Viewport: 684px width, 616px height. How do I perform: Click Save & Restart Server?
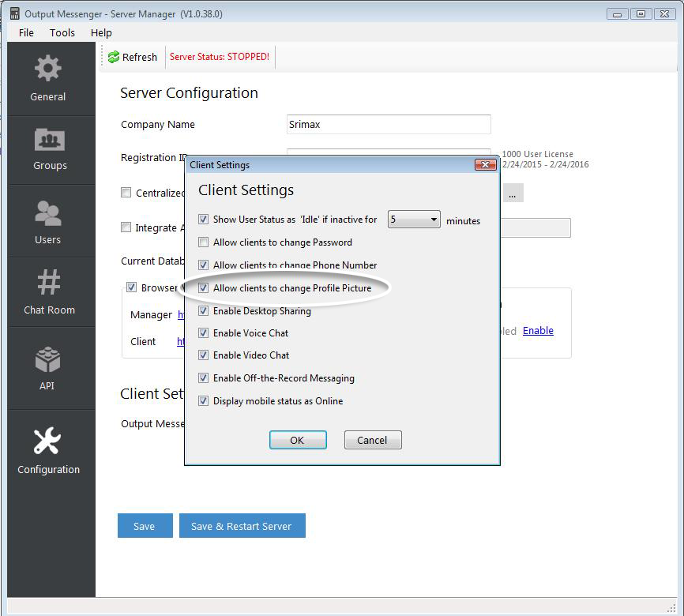click(x=242, y=526)
